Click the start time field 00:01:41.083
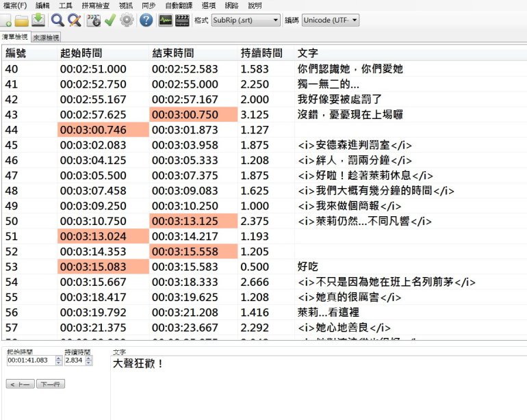The image size is (527, 420). click(x=31, y=360)
